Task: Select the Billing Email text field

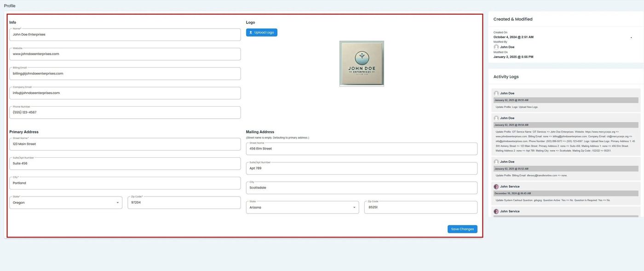Action: point(125,74)
